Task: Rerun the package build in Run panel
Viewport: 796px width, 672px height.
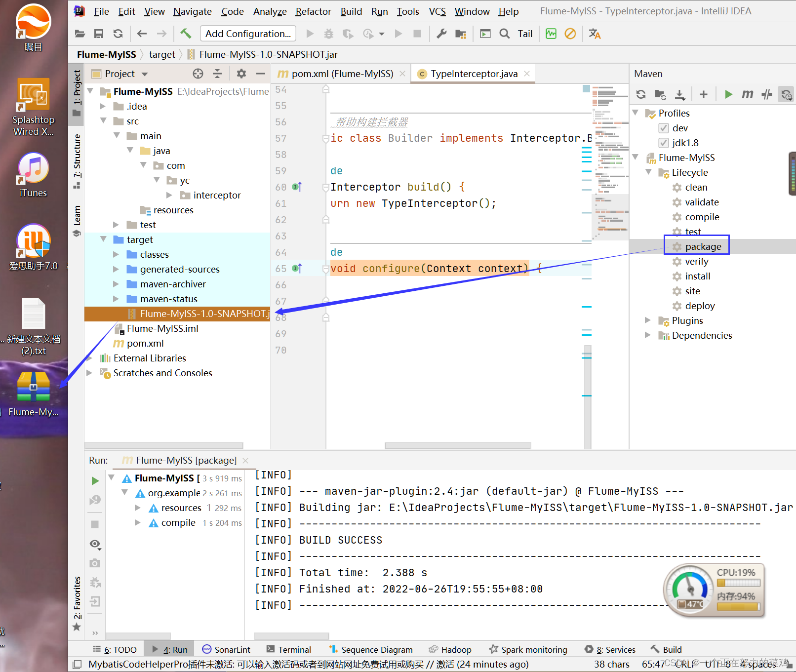Action: [x=95, y=481]
